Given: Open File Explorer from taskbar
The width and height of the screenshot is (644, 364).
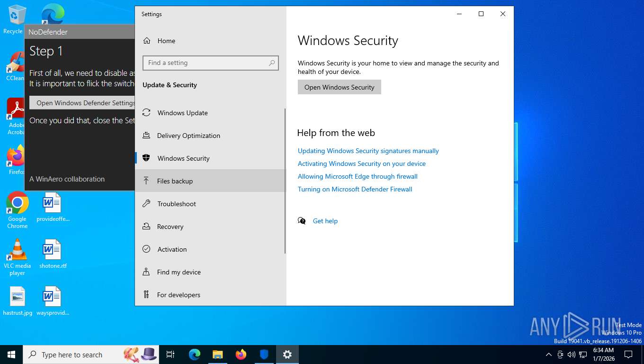Looking at the screenshot, I should 217,355.
